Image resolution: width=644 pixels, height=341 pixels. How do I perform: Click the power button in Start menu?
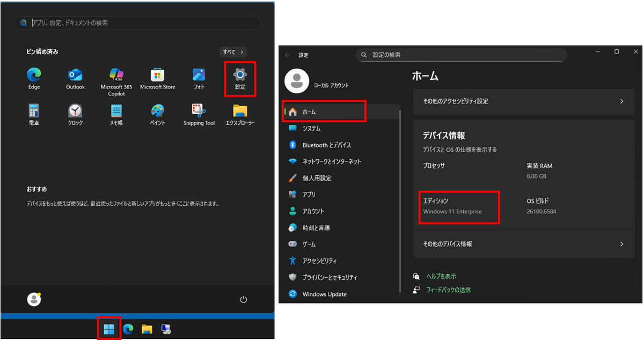tap(244, 299)
